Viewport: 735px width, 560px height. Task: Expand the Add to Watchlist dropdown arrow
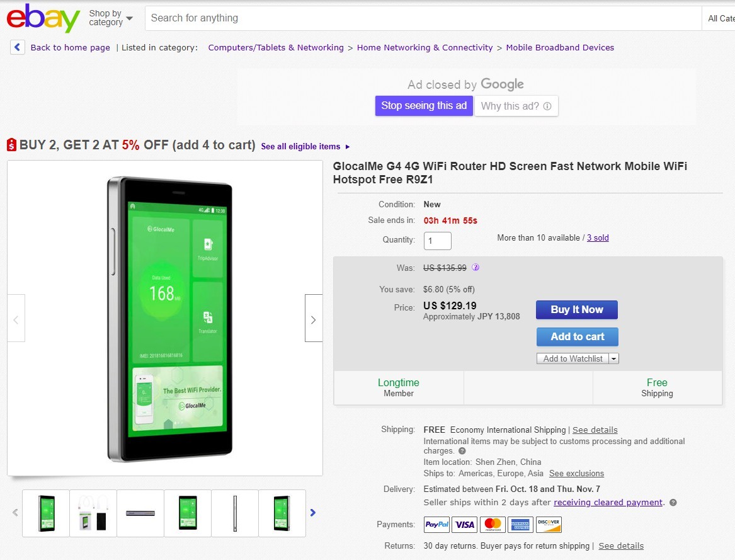(613, 358)
